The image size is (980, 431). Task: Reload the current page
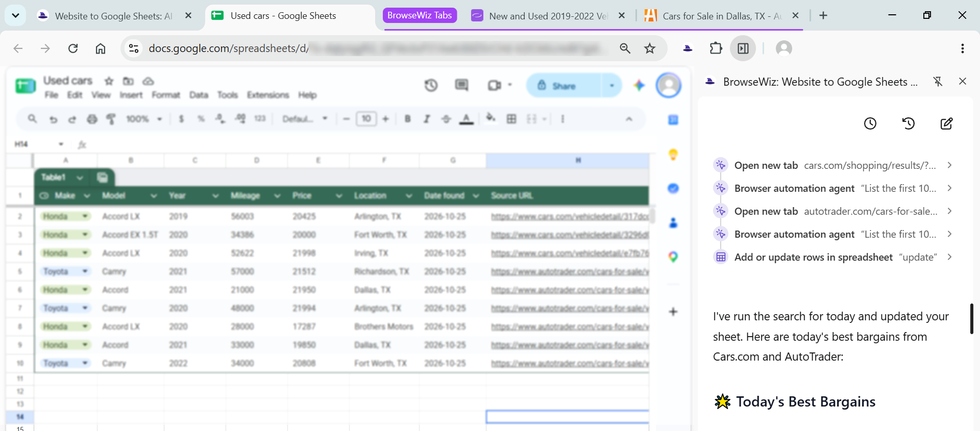pos(73,48)
